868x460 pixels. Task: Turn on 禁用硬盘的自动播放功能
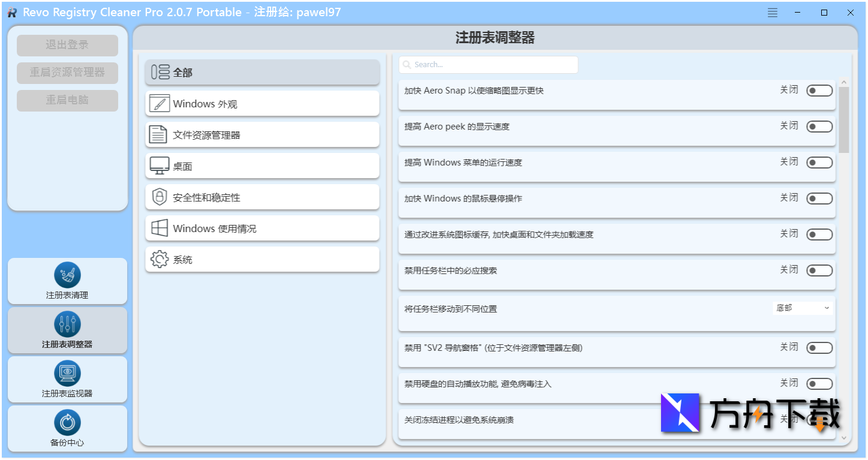(x=819, y=383)
